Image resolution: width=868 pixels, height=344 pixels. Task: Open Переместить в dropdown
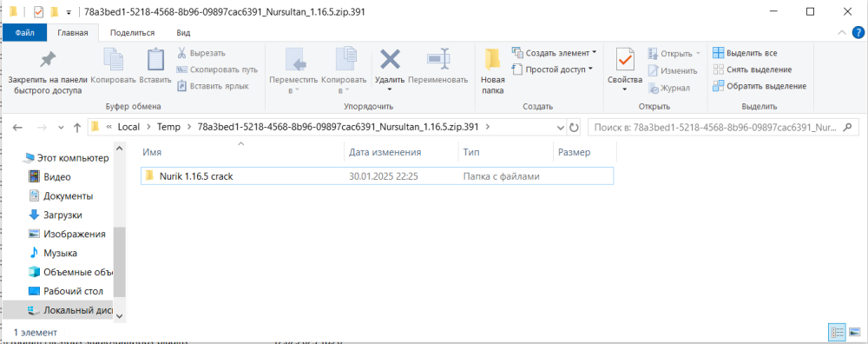(294, 71)
